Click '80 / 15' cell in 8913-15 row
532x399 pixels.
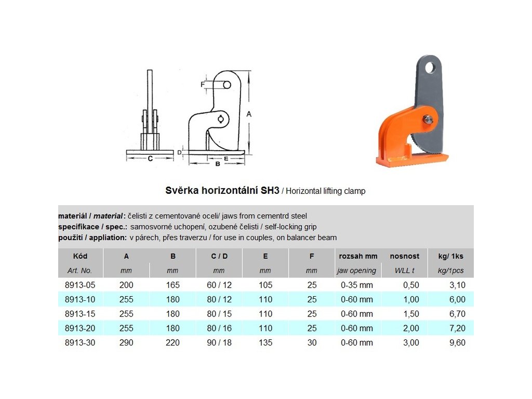tap(219, 314)
